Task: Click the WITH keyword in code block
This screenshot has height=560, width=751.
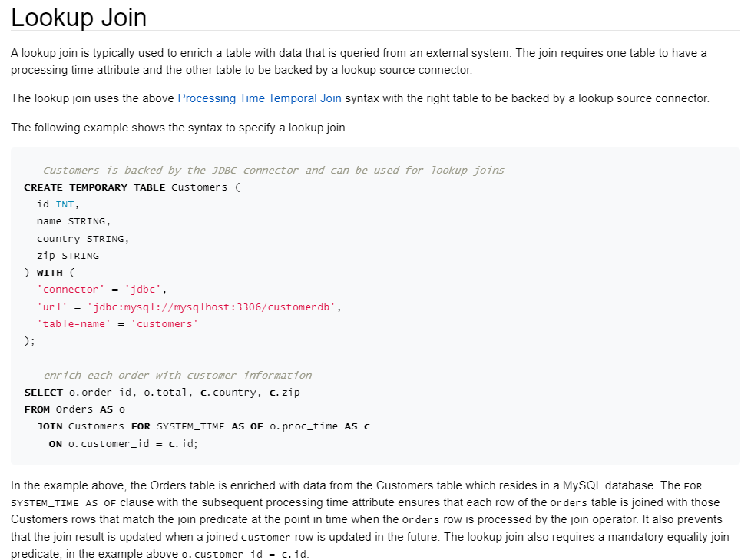Action: coord(50,273)
